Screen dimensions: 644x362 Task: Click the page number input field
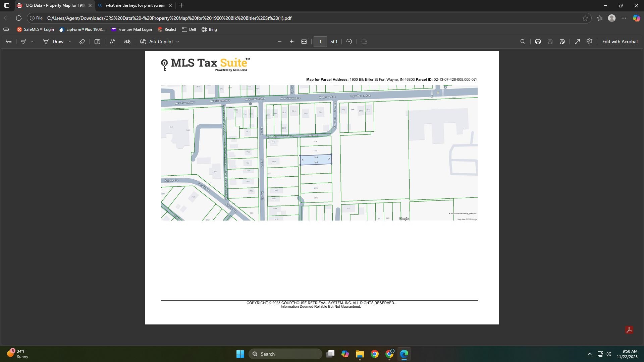point(320,42)
